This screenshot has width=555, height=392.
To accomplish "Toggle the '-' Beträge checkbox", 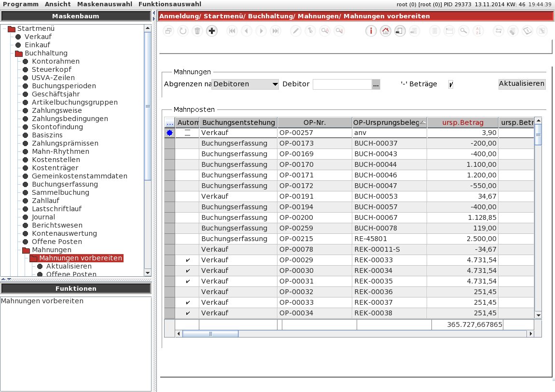I will click(x=451, y=84).
